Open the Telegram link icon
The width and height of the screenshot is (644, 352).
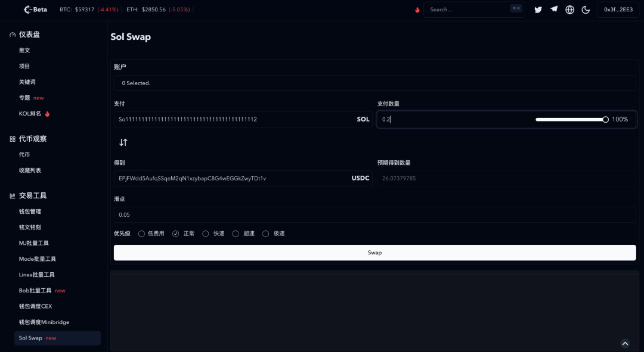554,10
